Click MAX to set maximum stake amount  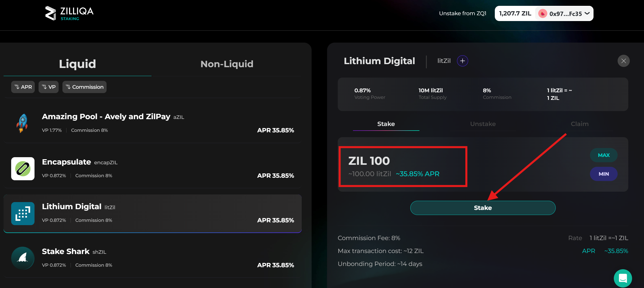coord(604,155)
